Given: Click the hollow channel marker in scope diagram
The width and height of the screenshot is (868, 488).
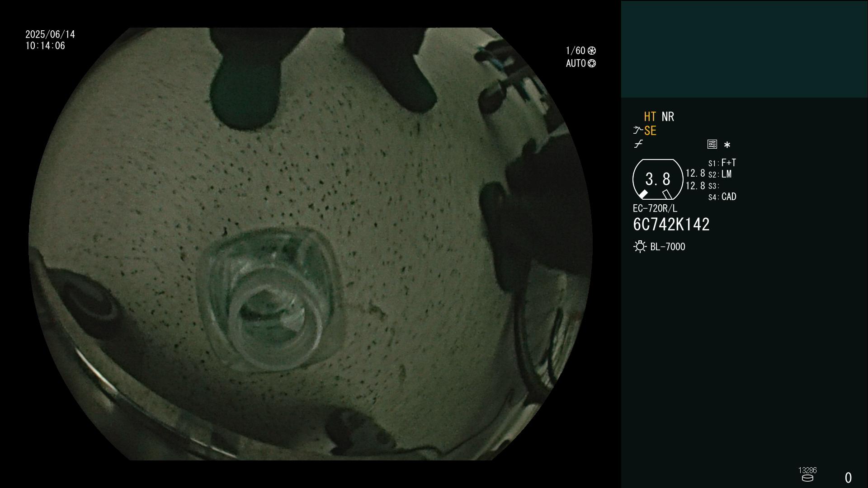Looking at the screenshot, I should point(667,194).
